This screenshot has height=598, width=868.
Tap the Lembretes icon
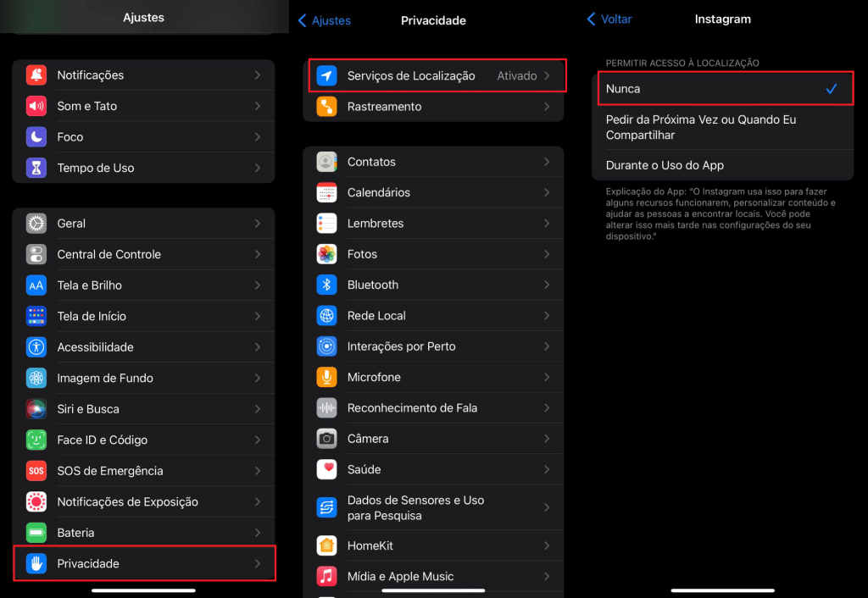326,224
